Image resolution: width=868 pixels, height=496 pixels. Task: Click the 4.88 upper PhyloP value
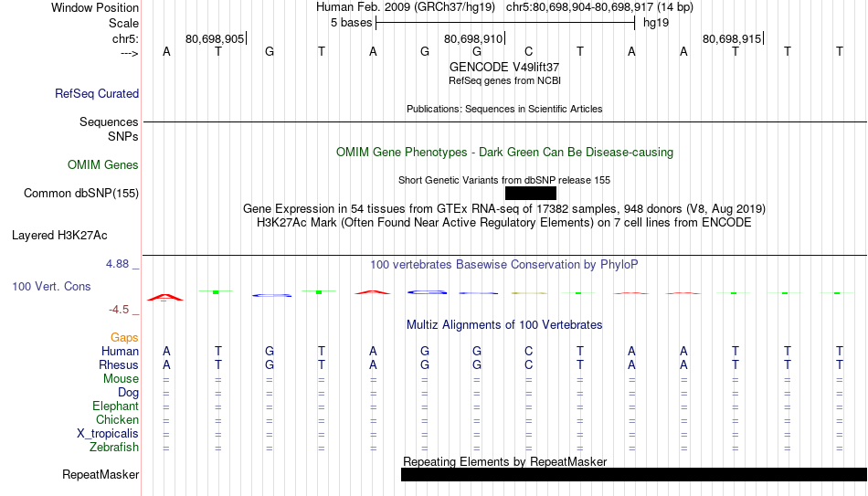(117, 264)
